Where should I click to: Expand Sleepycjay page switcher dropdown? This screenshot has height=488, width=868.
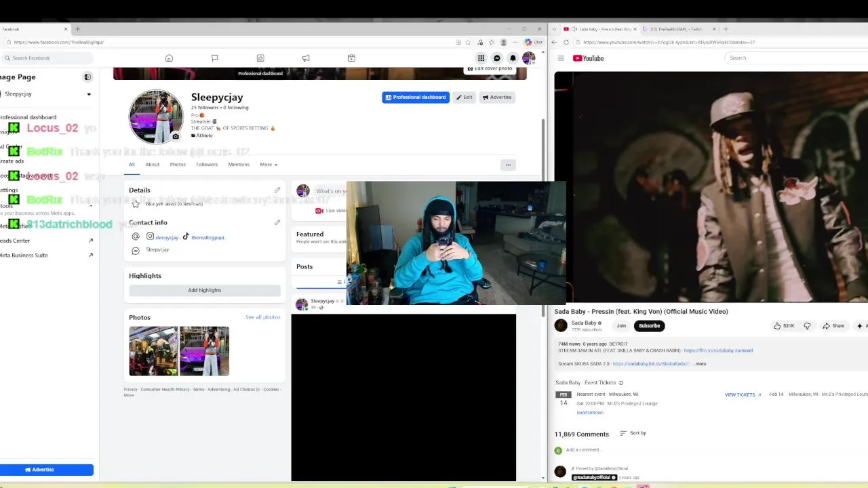click(89, 94)
